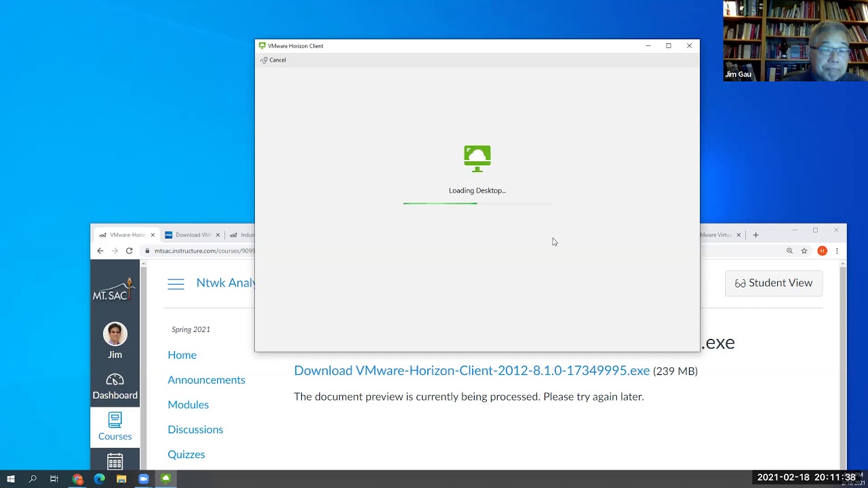Image resolution: width=868 pixels, height=488 pixels.
Task: Open Google Chrome from taskbar
Action: pos(77,479)
